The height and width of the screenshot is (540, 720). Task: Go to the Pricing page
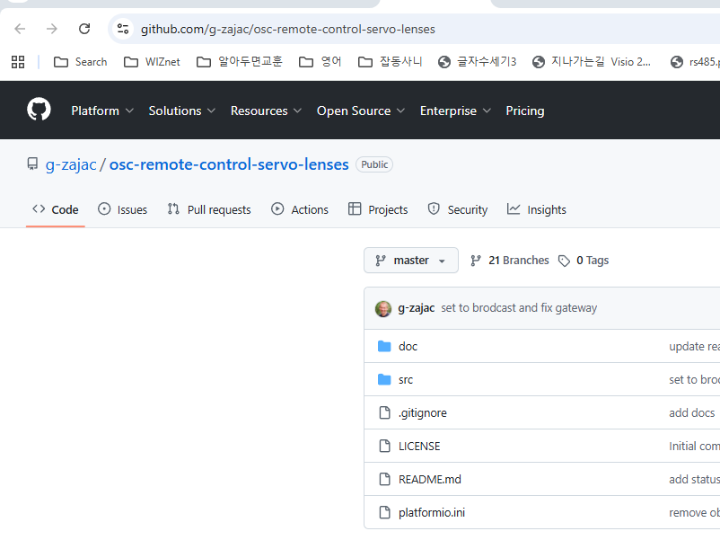click(x=525, y=111)
